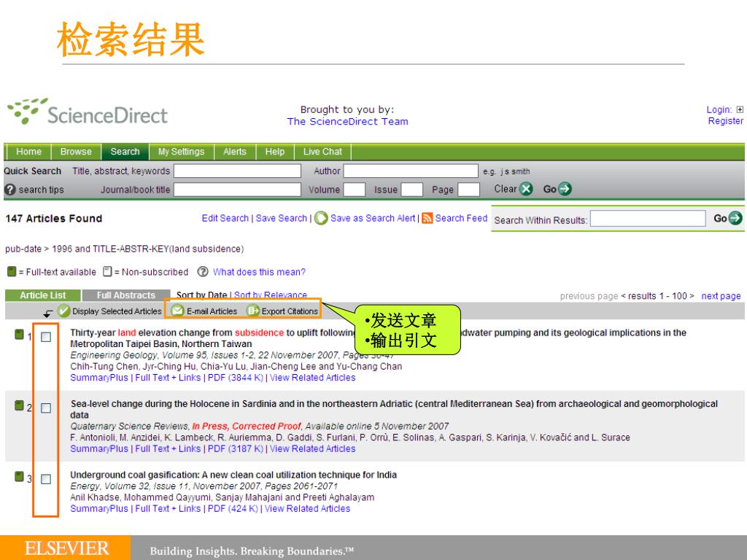
Task: Click the full-text icon beside result 2
Action: coord(19,405)
